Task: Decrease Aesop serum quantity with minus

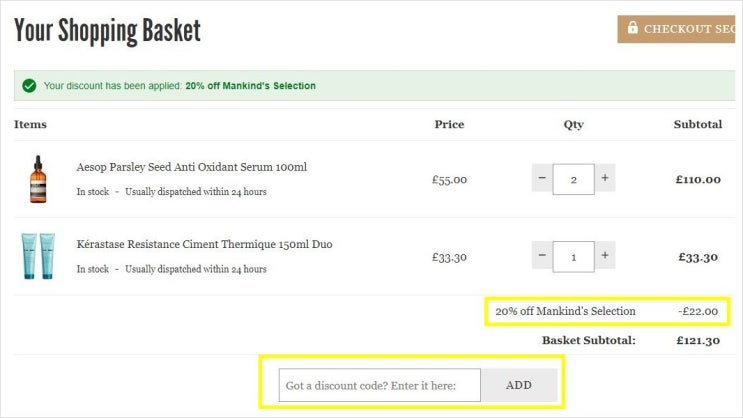Action: click(542, 179)
